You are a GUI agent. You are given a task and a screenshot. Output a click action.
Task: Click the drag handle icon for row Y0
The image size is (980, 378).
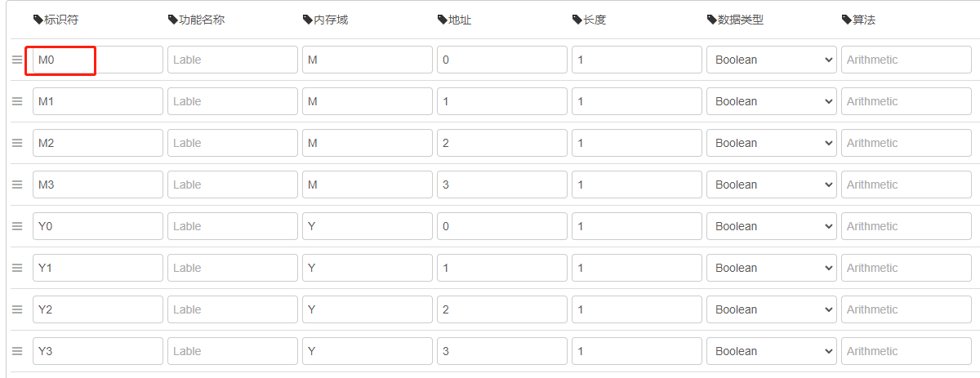(16, 226)
